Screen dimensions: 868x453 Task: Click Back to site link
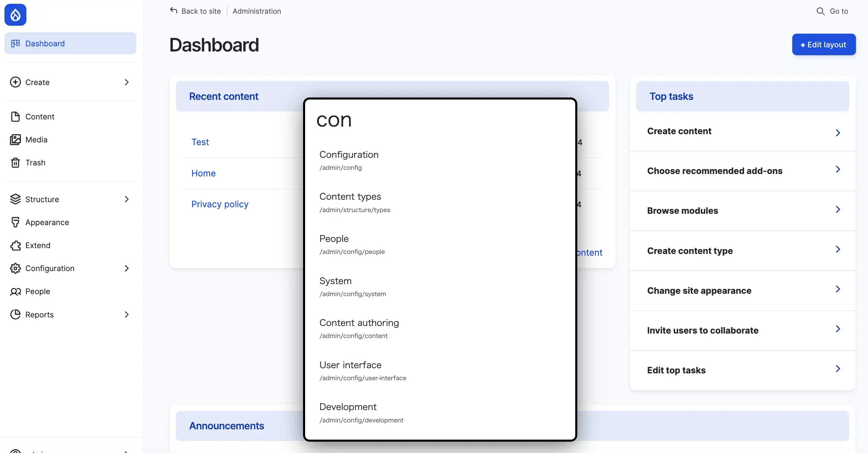tap(196, 11)
